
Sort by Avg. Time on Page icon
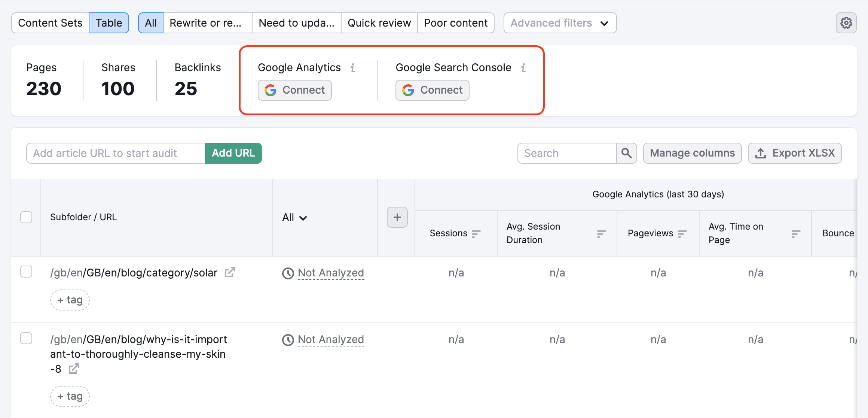tap(796, 234)
